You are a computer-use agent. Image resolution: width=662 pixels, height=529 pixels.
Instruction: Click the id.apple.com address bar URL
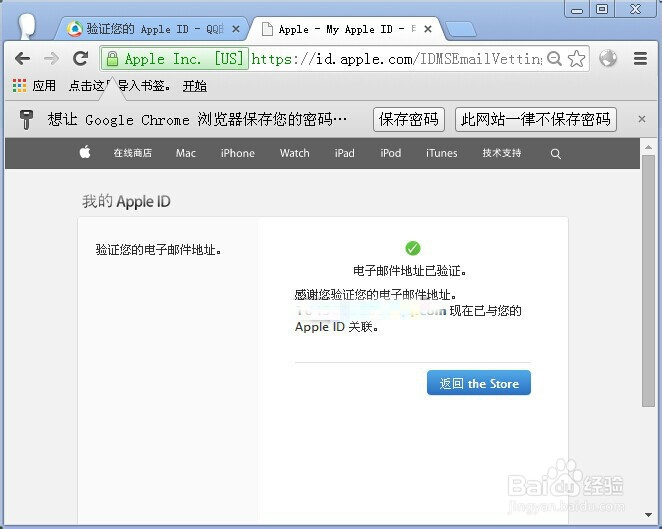point(397,59)
